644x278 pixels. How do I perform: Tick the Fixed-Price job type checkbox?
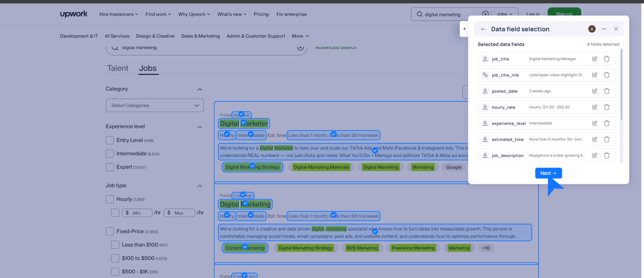(110, 231)
